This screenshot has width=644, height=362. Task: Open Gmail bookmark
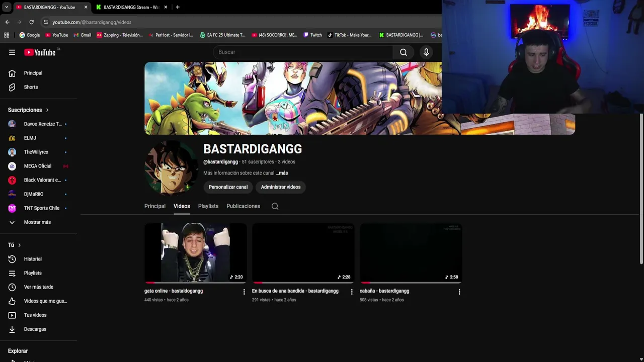tap(83, 35)
